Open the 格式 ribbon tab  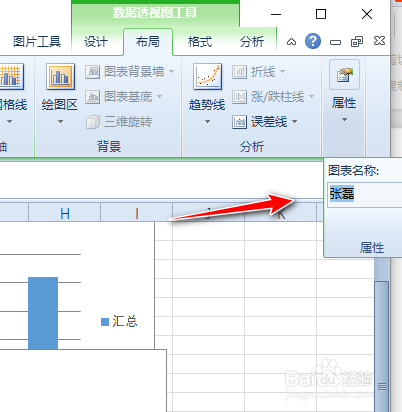(x=200, y=42)
